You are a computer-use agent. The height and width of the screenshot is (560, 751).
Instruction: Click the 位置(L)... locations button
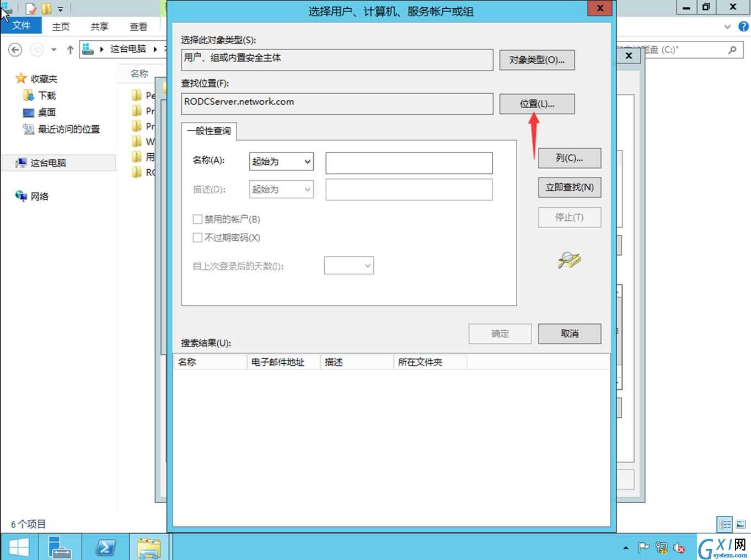coord(537,104)
